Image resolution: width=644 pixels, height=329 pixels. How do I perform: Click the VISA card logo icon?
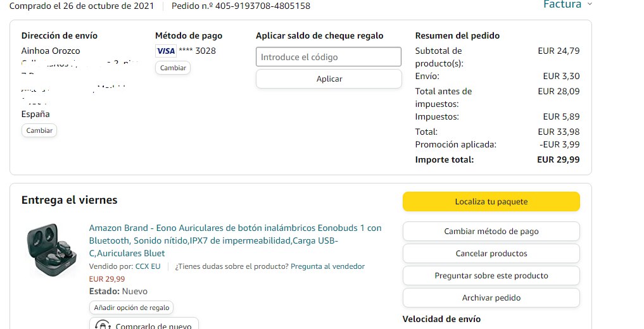(x=165, y=51)
